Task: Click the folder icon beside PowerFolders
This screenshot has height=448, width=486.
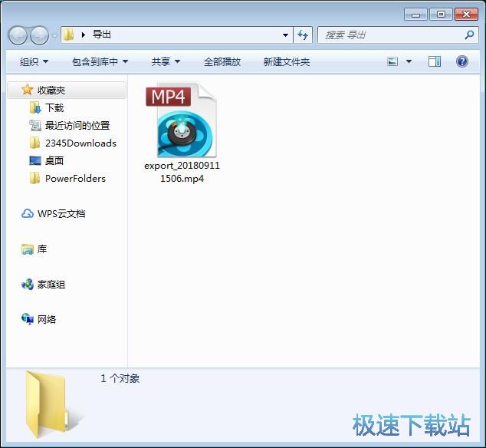Action: pos(34,179)
